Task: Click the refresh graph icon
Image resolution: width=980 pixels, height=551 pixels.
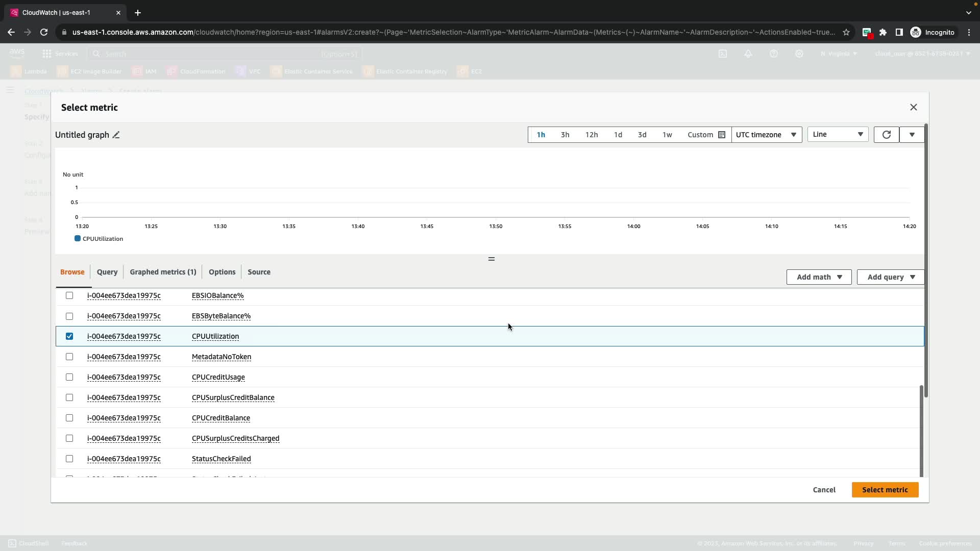Action: (x=886, y=135)
